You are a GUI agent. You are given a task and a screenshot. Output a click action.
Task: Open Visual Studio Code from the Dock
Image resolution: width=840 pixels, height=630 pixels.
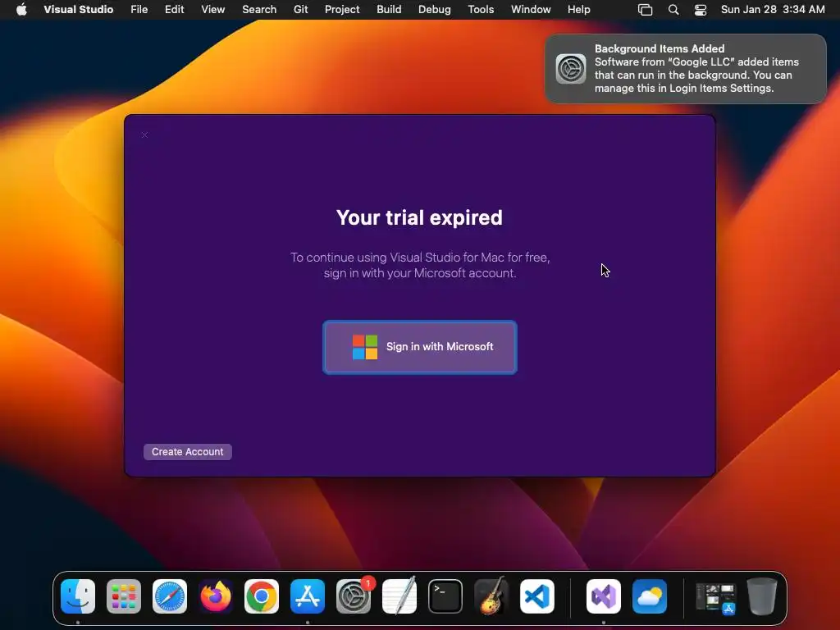point(536,596)
